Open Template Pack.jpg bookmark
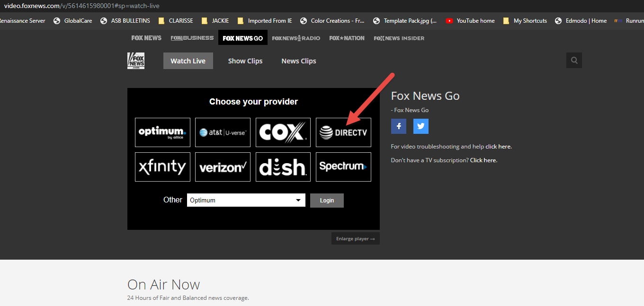The height and width of the screenshot is (306, 644). (x=405, y=21)
